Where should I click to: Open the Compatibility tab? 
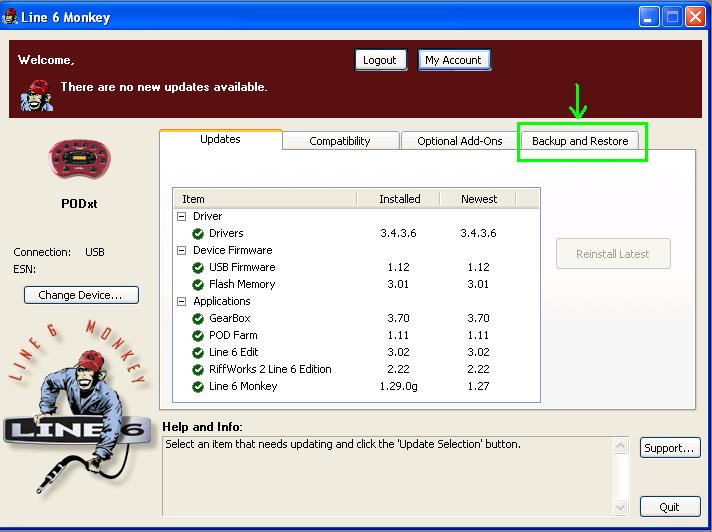coord(340,141)
